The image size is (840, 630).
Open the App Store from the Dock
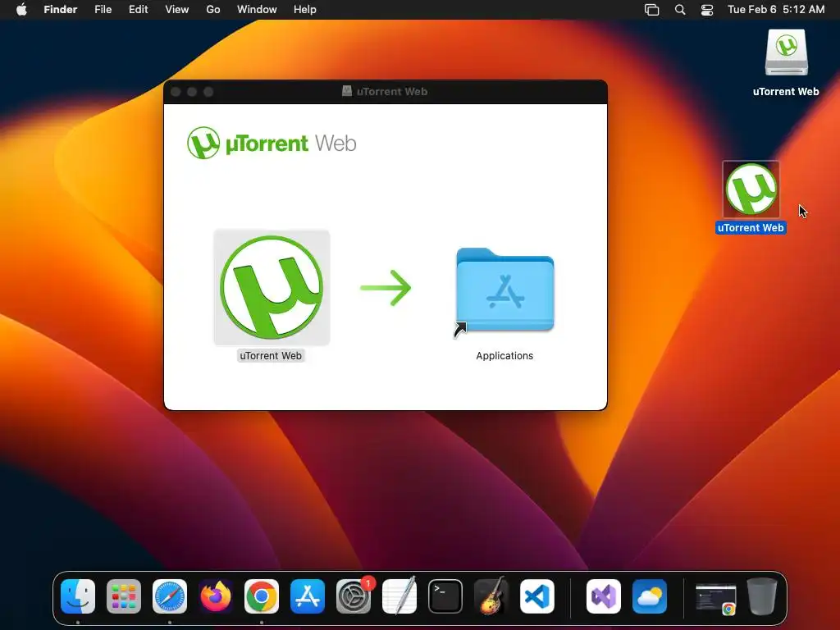pyautogui.click(x=308, y=596)
